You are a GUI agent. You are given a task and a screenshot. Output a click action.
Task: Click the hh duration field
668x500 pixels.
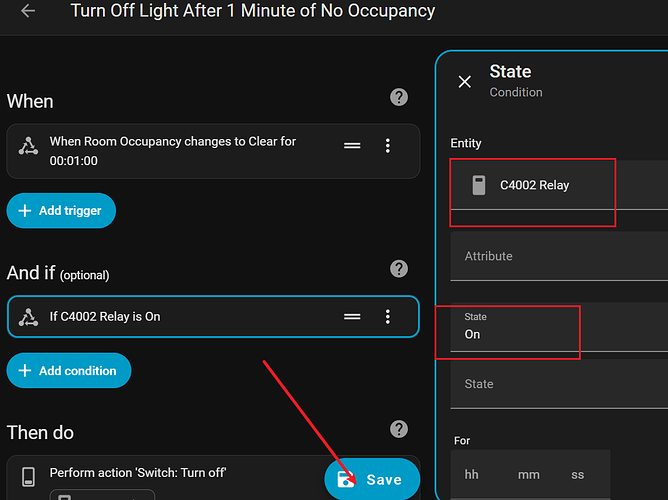[x=473, y=475]
